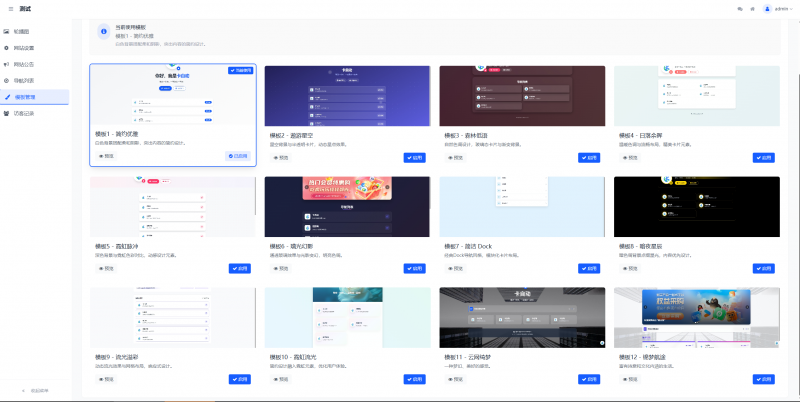Enable 模板9 流光溢彩 with 启用 button
The width and height of the screenshot is (800, 402).
coord(240,379)
